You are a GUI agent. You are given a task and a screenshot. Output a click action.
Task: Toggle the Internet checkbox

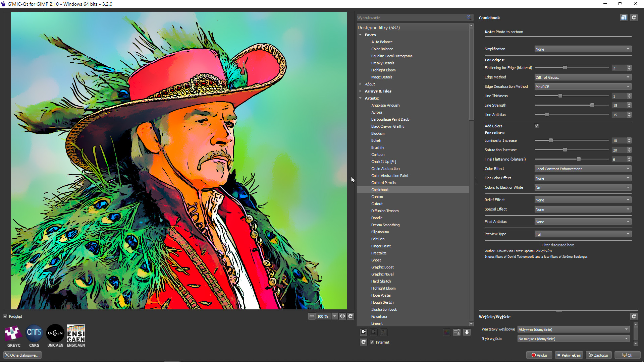point(372,342)
